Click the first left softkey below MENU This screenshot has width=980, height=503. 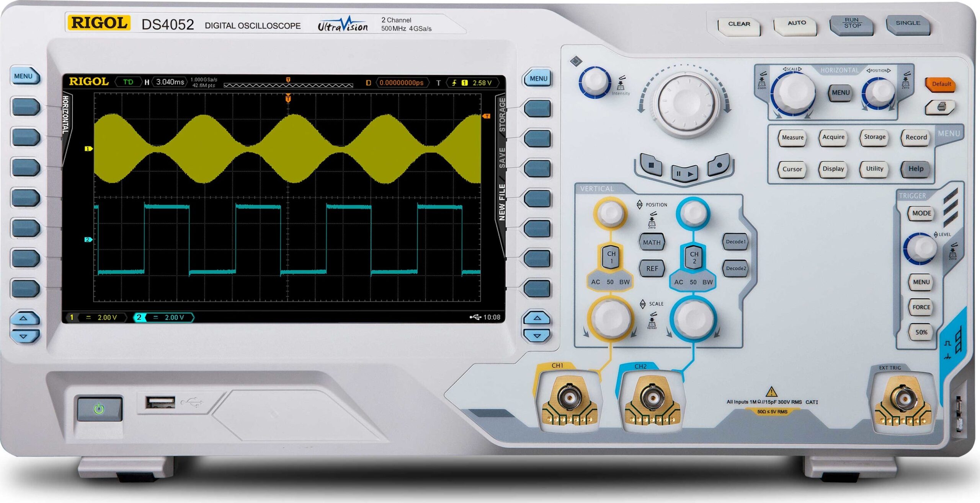[x=25, y=107]
